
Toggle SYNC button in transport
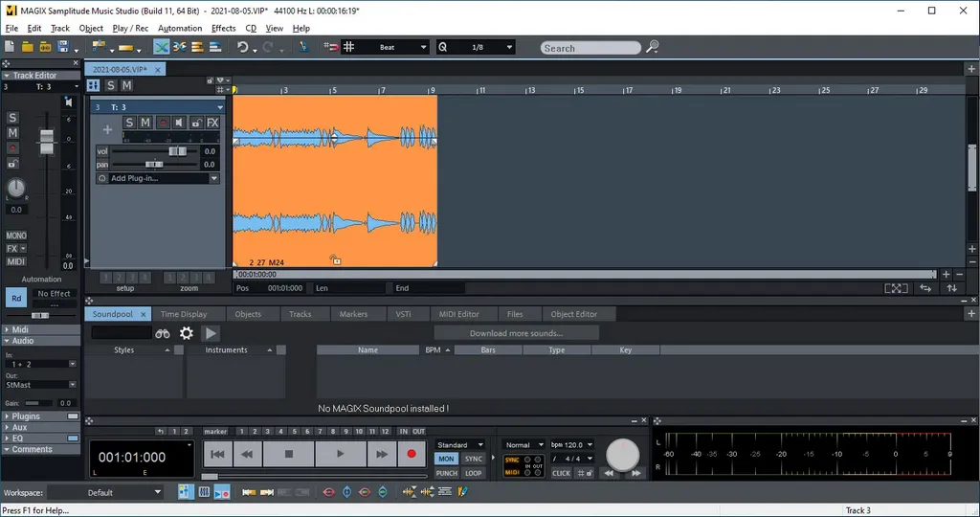pyautogui.click(x=473, y=459)
